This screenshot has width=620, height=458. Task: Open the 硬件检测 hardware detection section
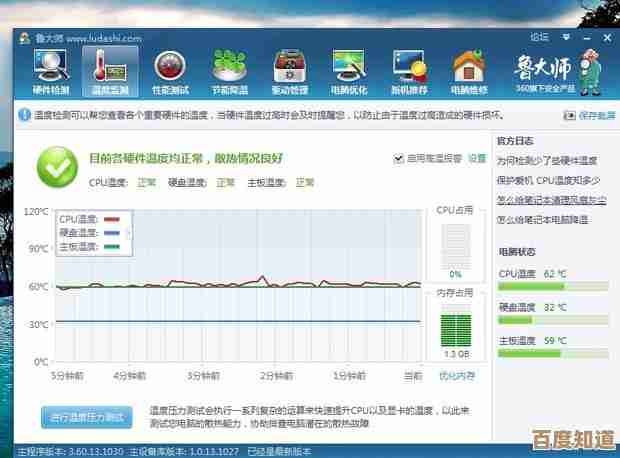[x=51, y=72]
